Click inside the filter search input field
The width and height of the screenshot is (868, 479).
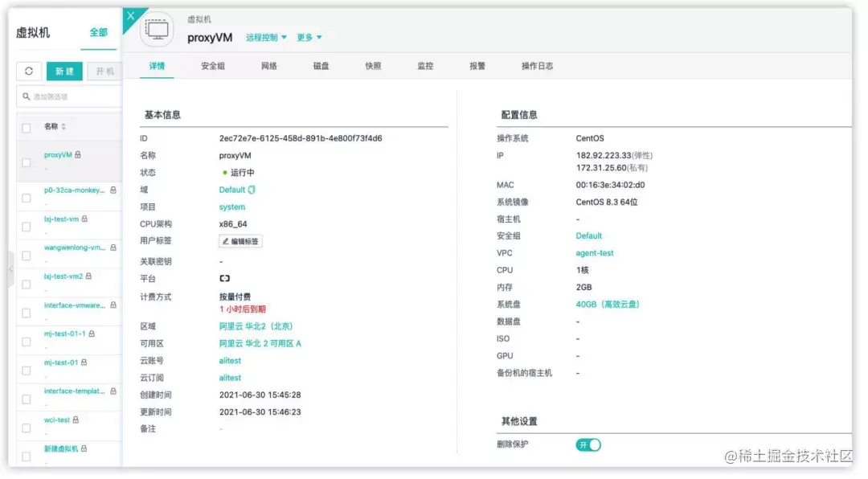click(x=56, y=96)
